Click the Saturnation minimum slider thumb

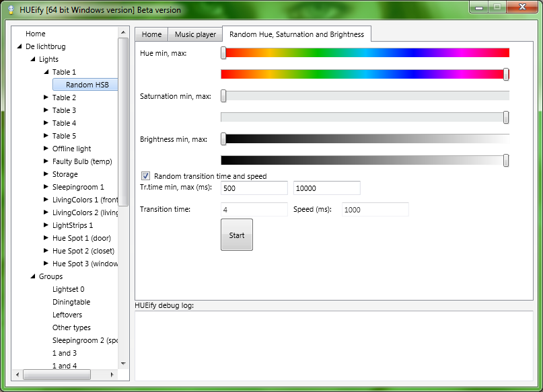pyautogui.click(x=223, y=96)
